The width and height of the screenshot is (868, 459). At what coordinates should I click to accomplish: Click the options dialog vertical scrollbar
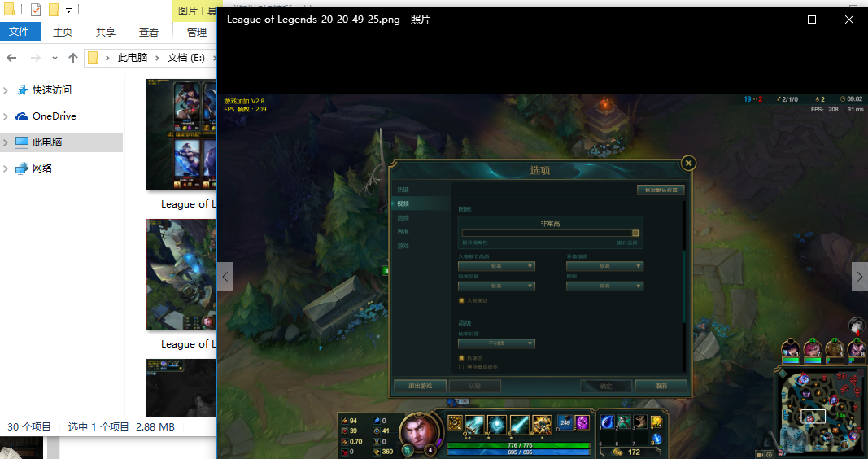coord(685,286)
